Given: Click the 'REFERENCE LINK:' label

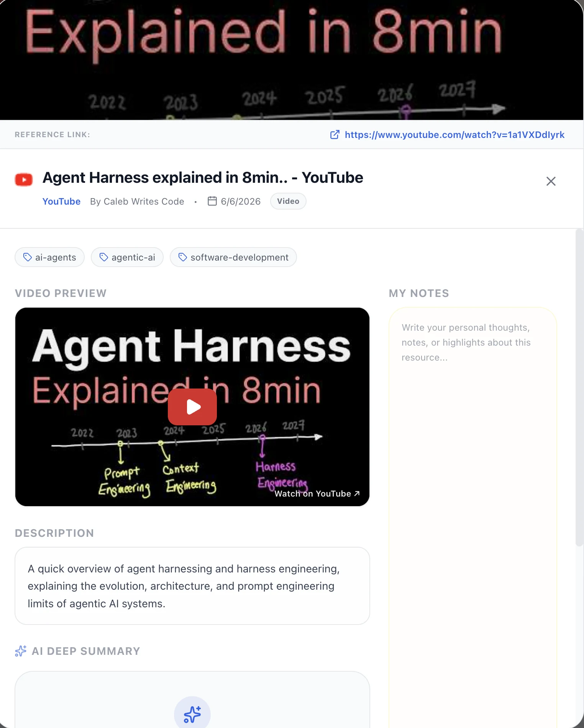Looking at the screenshot, I should pyautogui.click(x=52, y=135).
